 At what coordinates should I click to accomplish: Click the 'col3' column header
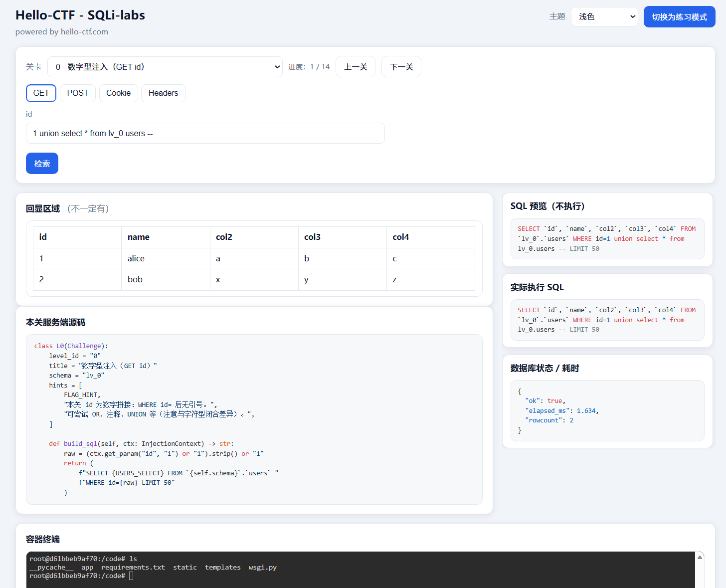(342, 237)
